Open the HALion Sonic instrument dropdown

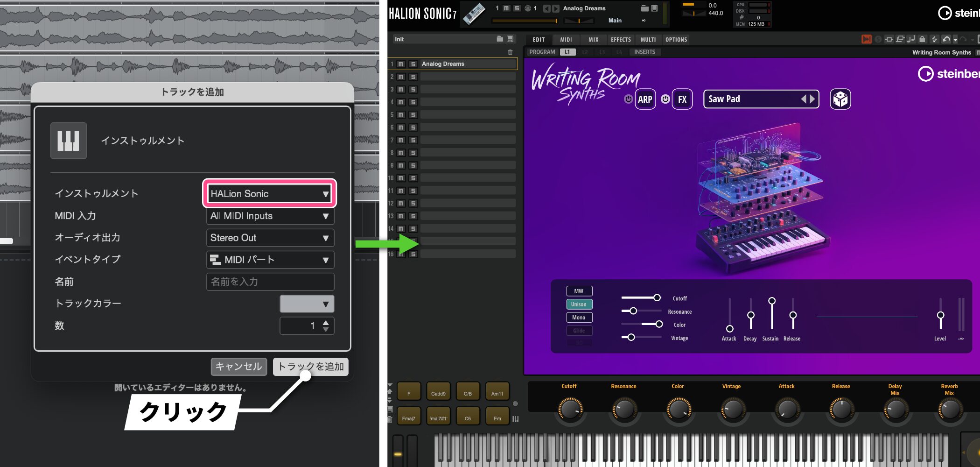click(x=269, y=194)
